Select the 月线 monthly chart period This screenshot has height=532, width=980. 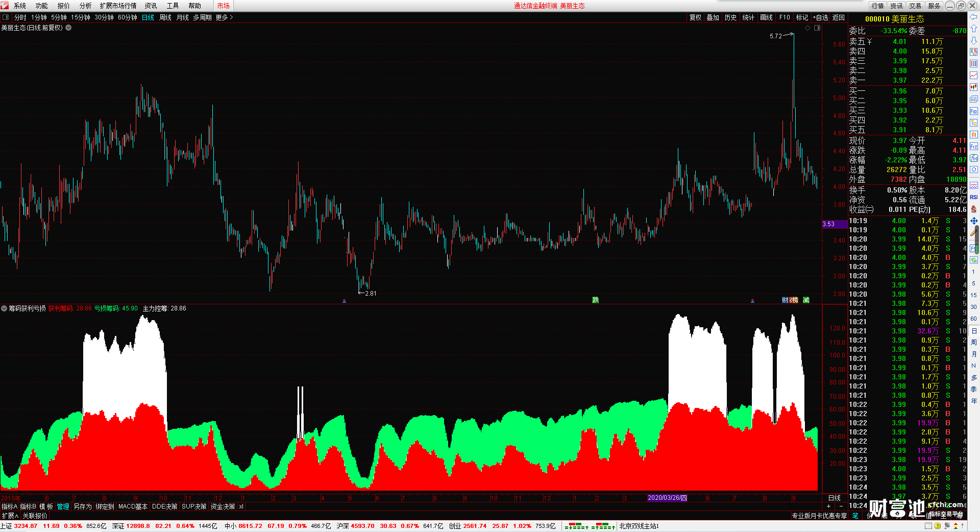[182, 17]
